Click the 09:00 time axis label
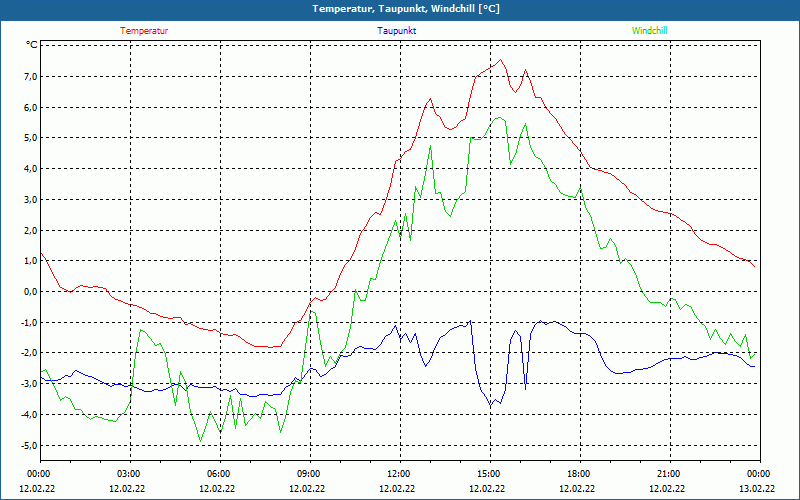Image resolution: width=800 pixels, height=500 pixels. click(x=311, y=474)
